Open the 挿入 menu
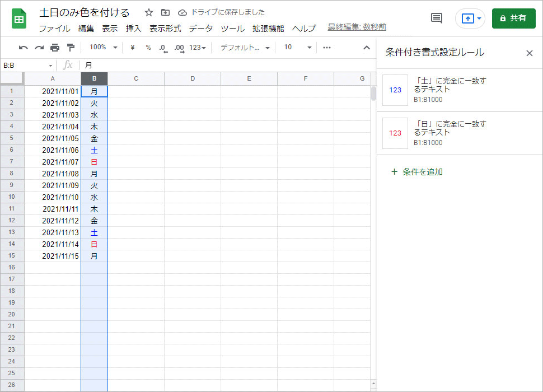 pyautogui.click(x=133, y=29)
